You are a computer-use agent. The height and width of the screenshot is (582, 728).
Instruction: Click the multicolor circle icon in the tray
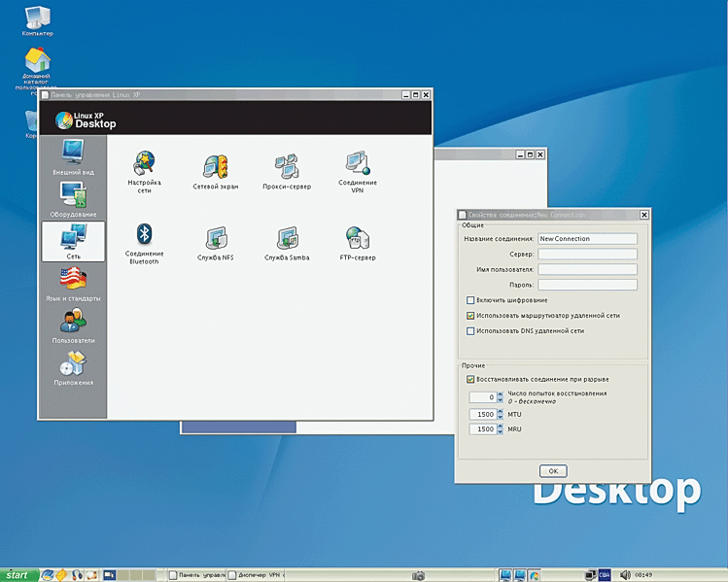[535, 575]
